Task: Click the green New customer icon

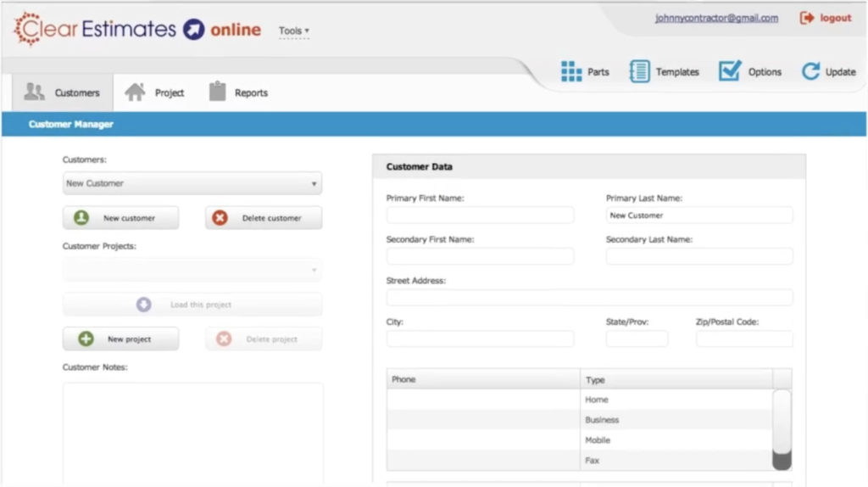Action: pos(81,218)
